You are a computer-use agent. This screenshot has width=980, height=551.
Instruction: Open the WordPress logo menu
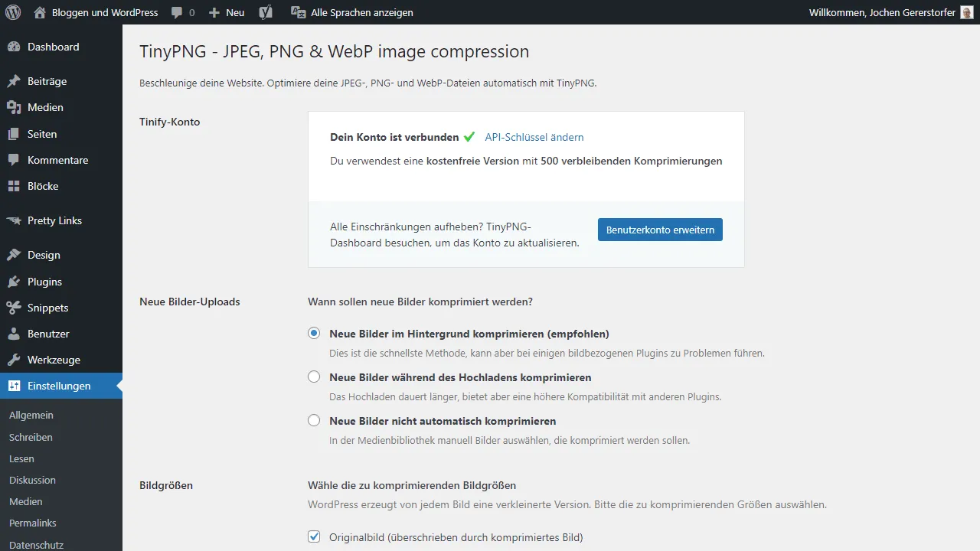tap(13, 12)
